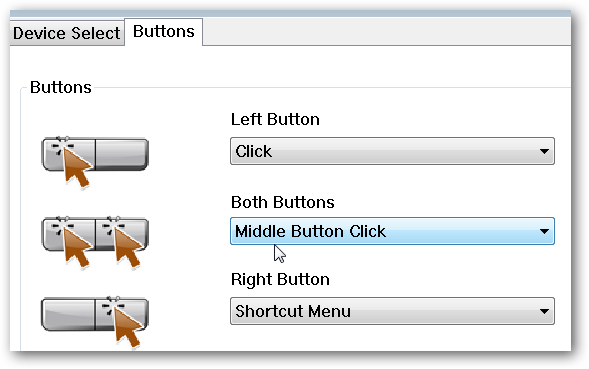Click the Left Button label
The width and height of the screenshot is (589, 369).
tap(275, 119)
